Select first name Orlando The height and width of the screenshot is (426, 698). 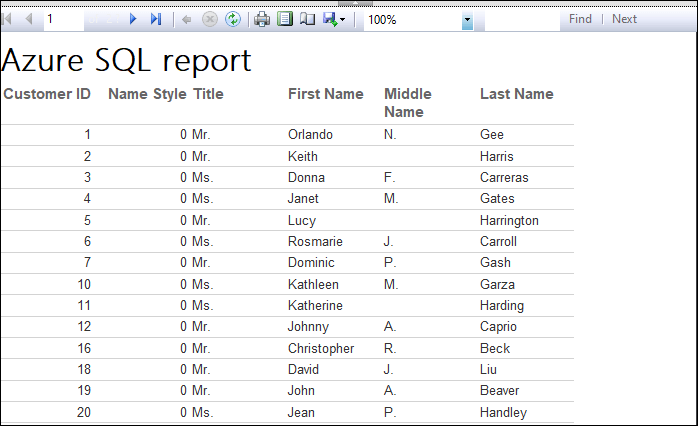click(x=310, y=134)
